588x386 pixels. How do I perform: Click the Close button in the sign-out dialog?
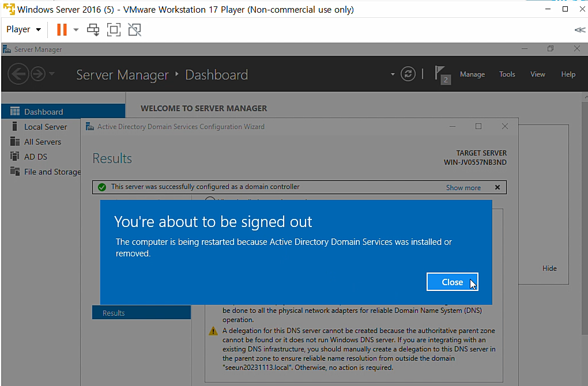[453, 282]
